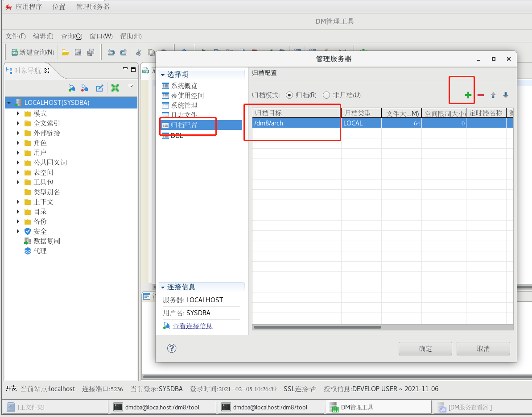
Task: Click the red minus remove-archive icon
Action: pyautogui.click(x=480, y=96)
